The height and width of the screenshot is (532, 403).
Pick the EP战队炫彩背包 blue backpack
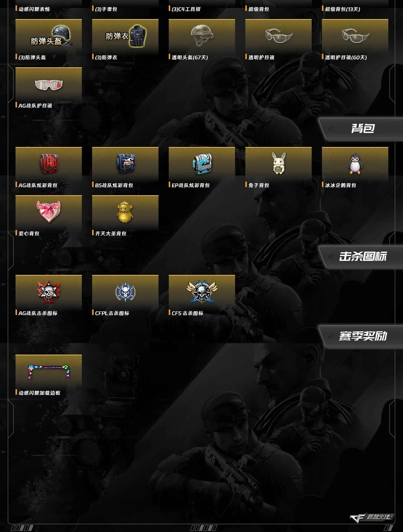point(202,164)
